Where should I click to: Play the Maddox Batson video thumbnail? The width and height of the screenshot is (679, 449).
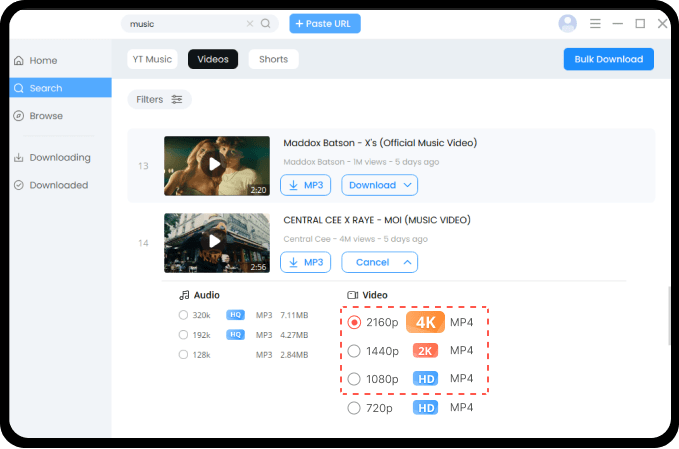(215, 164)
